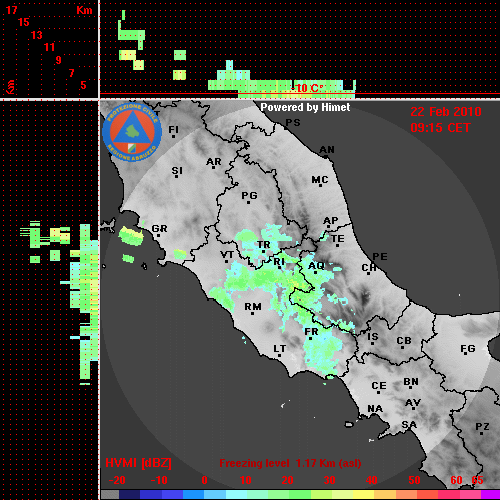
Task: Select the IS city label
Action: (x=373, y=337)
